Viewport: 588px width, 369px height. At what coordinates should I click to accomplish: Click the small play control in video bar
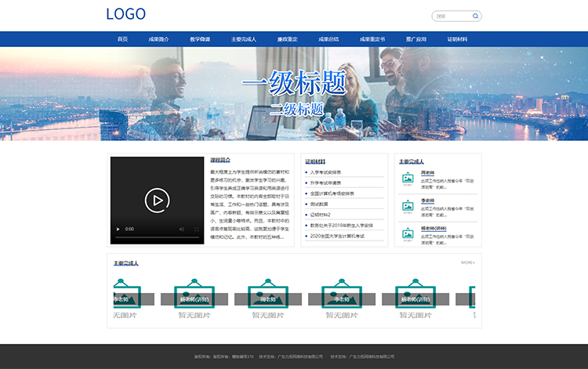[x=118, y=229]
